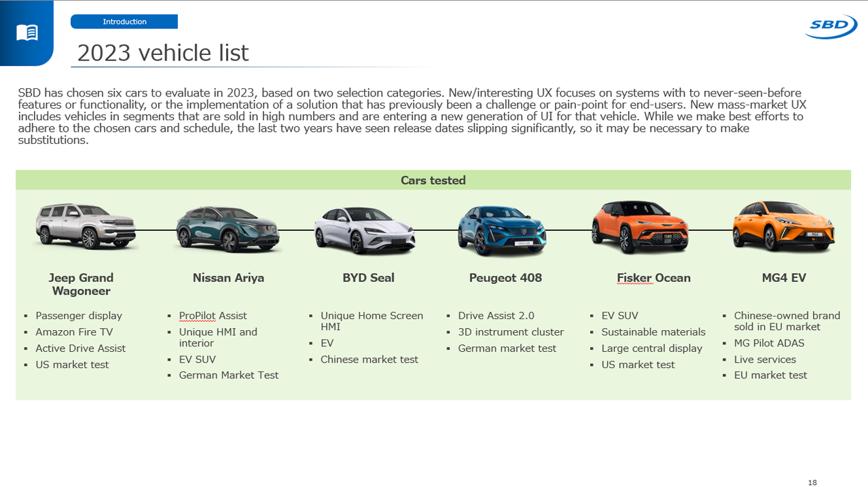Select the Nissan Ariya car image
868x487 pixels.
coord(228,230)
